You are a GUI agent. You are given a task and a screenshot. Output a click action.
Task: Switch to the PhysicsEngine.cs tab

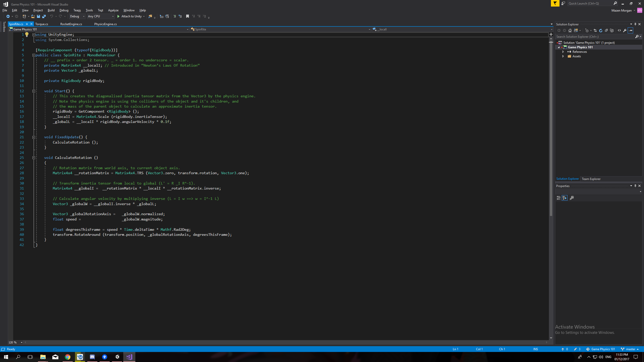pyautogui.click(x=105, y=24)
